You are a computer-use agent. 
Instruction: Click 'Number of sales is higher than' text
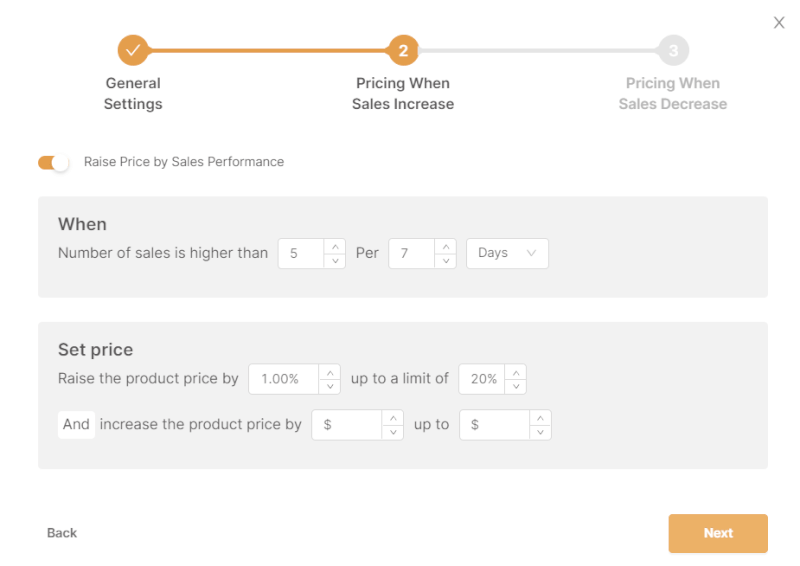point(163,253)
